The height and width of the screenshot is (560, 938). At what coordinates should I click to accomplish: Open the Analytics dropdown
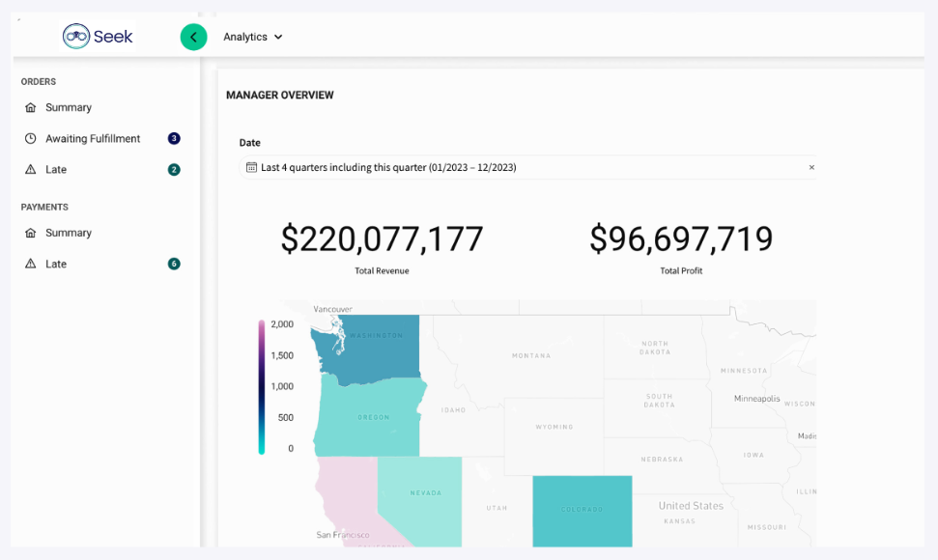(x=251, y=36)
